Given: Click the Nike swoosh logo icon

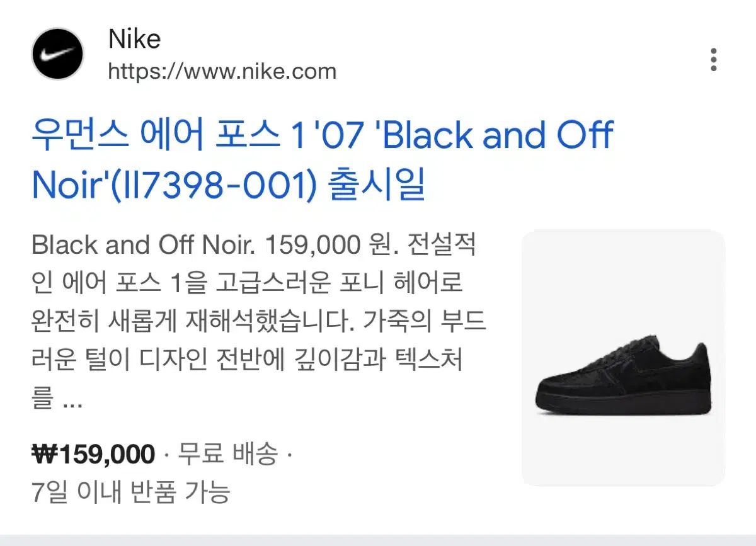Looking at the screenshot, I should (x=57, y=54).
